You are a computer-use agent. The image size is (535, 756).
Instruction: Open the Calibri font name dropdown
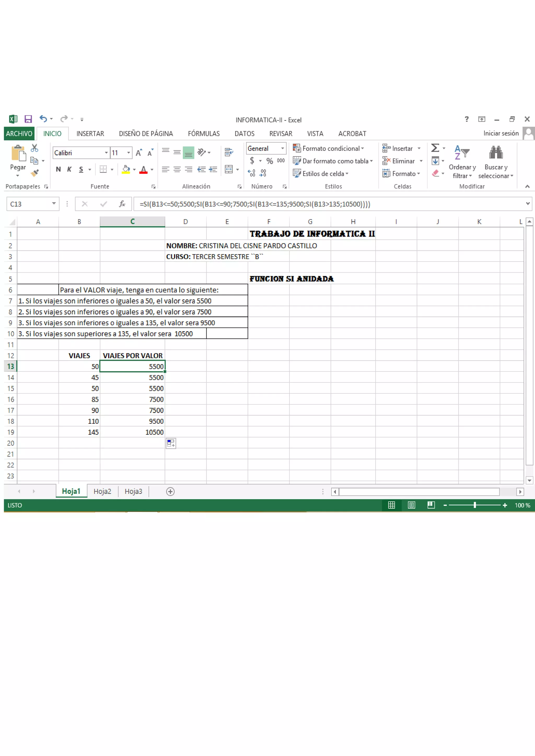click(106, 153)
